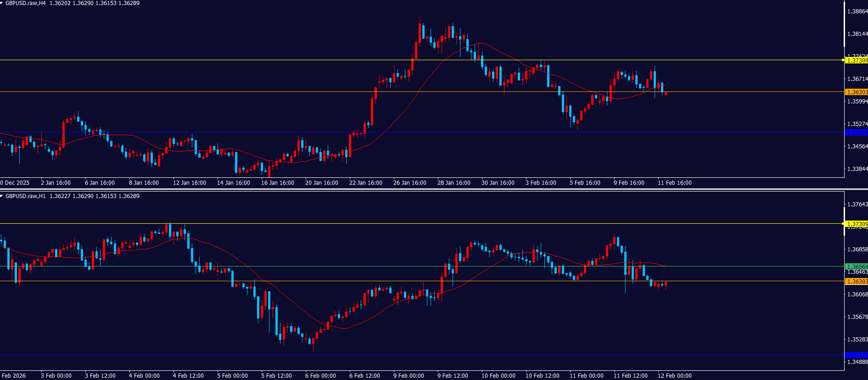Click the 9 Feb 00:00 label on H1 time axis
This screenshot has width=868, height=380.
[x=409, y=376]
